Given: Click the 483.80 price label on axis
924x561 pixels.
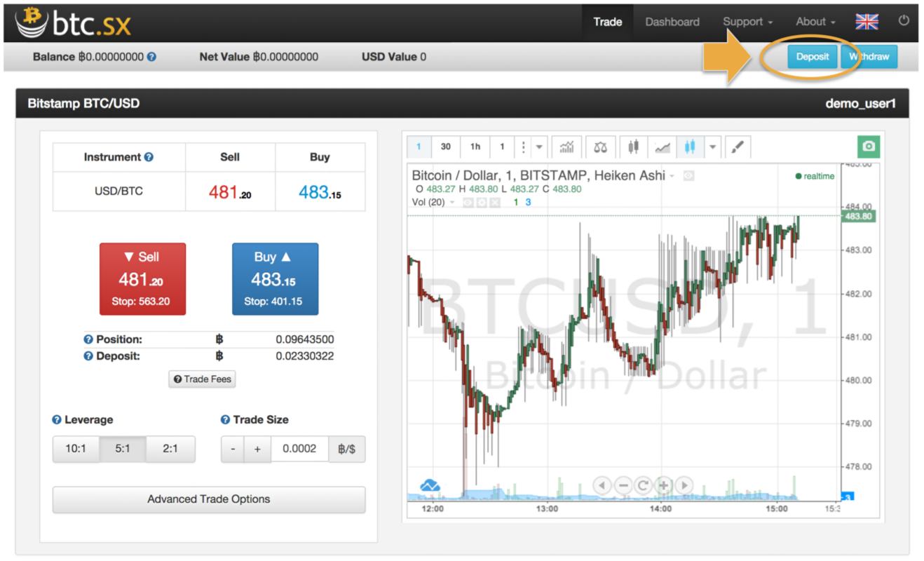Looking at the screenshot, I should (x=858, y=217).
